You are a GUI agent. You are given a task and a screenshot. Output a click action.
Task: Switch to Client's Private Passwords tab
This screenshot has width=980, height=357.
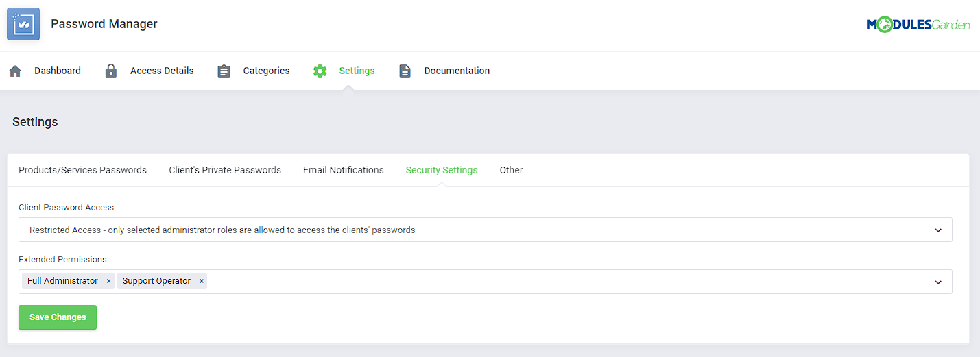(x=225, y=170)
